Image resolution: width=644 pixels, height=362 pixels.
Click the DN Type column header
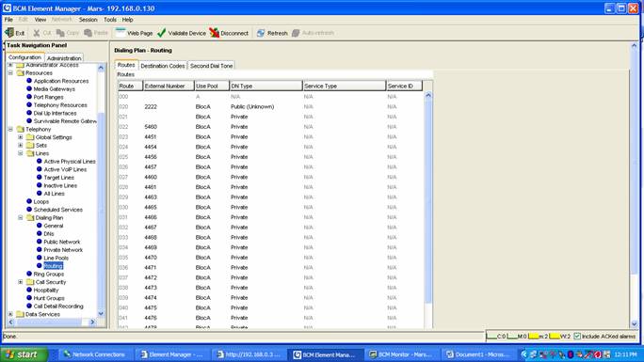click(266, 87)
